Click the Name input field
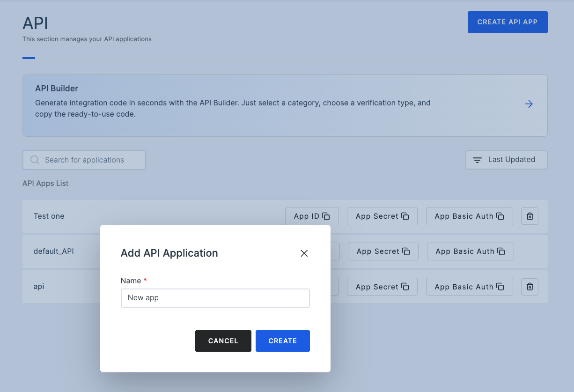The image size is (574, 392). [215, 298]
